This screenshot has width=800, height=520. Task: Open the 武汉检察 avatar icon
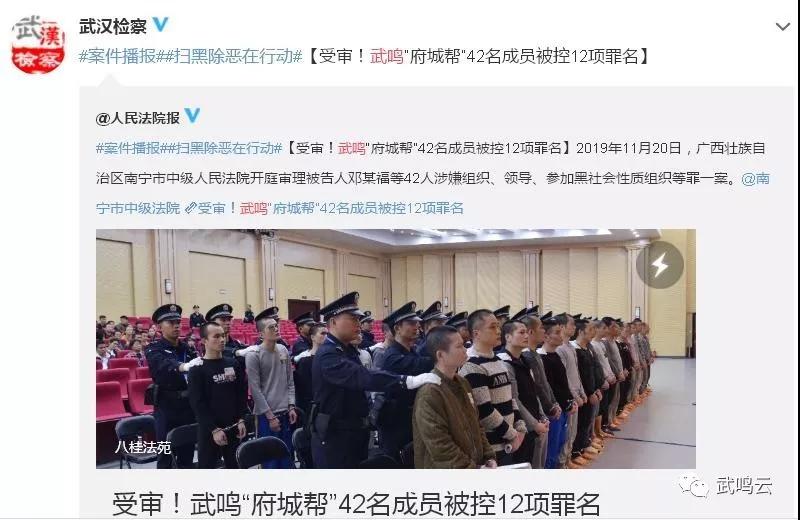coord(38,44)
